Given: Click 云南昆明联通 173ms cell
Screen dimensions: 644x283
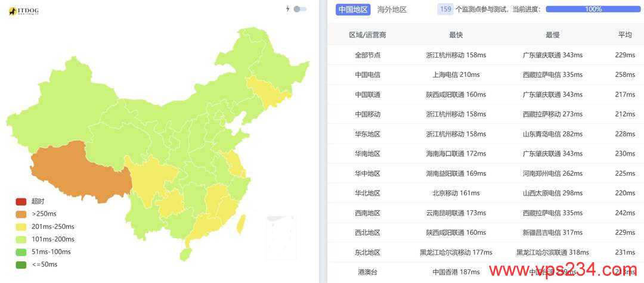Looking at the screenshot, I should 456,213.
